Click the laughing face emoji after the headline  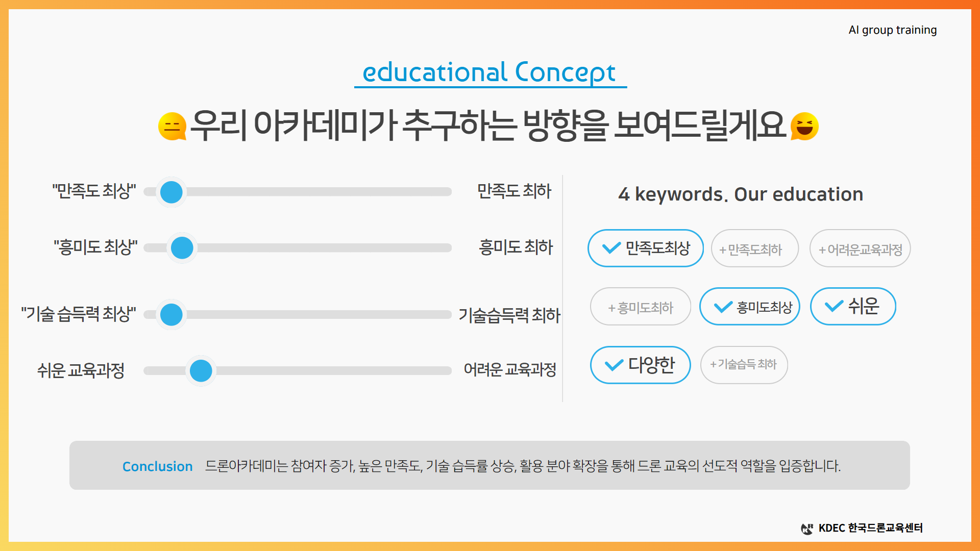[804, 126]
